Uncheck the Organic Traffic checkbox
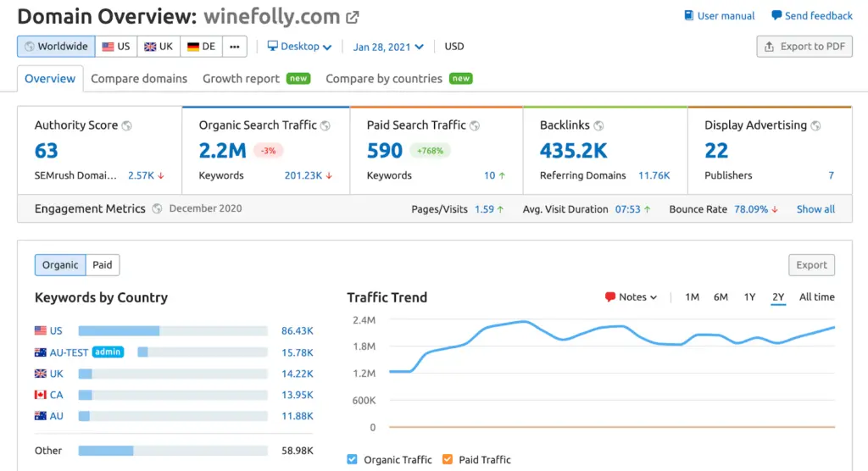 (353, 460)
